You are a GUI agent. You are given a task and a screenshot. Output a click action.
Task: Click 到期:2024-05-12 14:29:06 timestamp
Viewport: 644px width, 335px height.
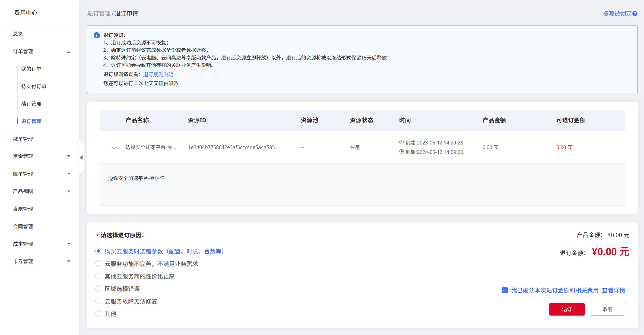click(x=434, y=152)
